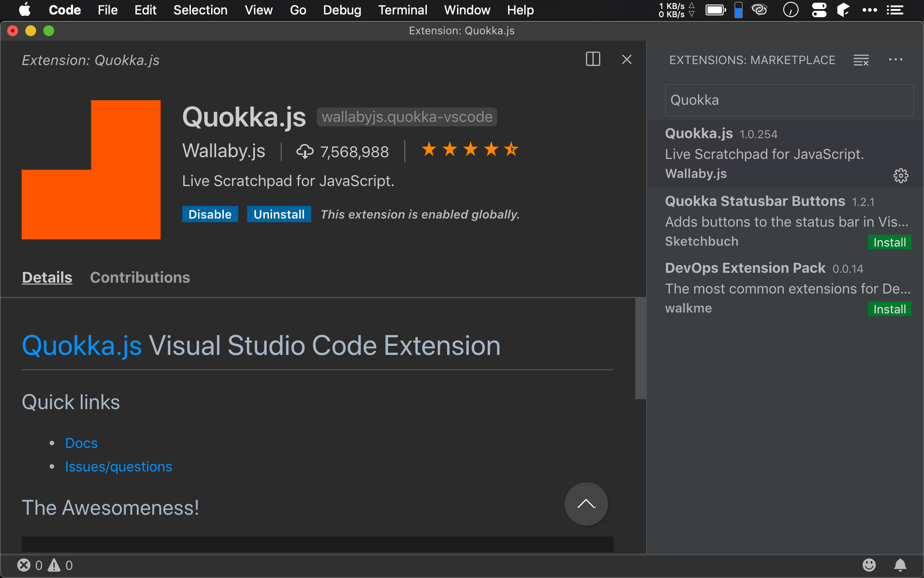Image resolution: width=924 pixels, height=578 pixels.
Task: Click the toggle-switches menu bar icon
Action: (x=819, y=10)
